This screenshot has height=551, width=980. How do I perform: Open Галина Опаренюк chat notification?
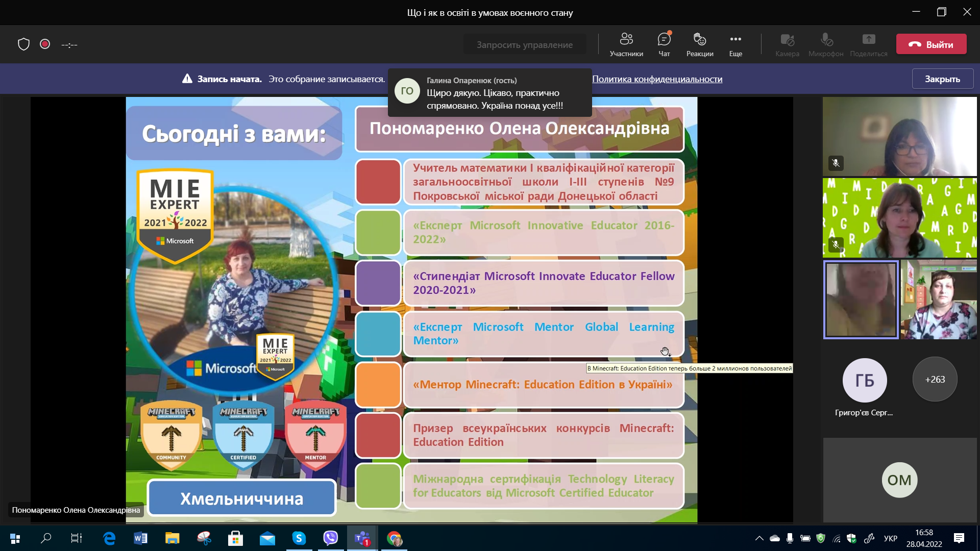tap(490, 93)
